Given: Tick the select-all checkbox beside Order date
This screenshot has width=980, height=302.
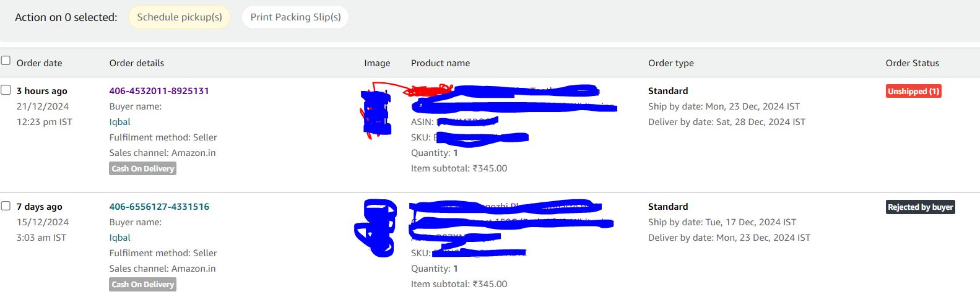Looking at the screenshot, I should tap(6, 61).
